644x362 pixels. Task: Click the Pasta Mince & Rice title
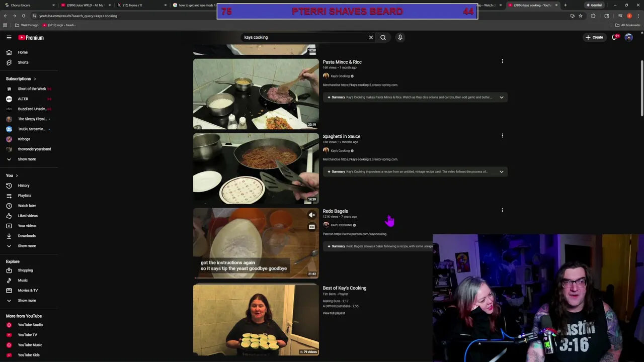pyautogui.click(x=342, y=62)
